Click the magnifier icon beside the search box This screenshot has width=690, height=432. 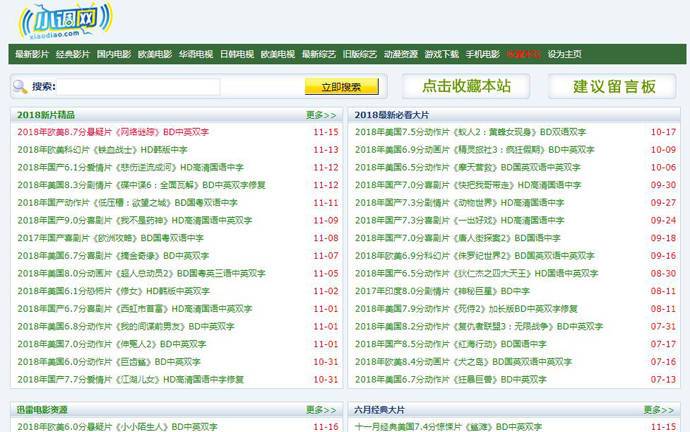(x=20, y=87)
